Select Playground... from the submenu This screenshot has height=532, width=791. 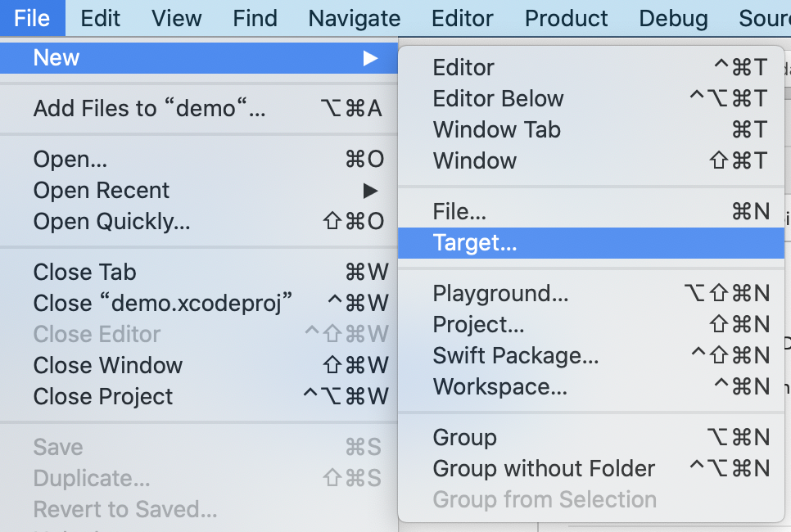coord(590,294)
